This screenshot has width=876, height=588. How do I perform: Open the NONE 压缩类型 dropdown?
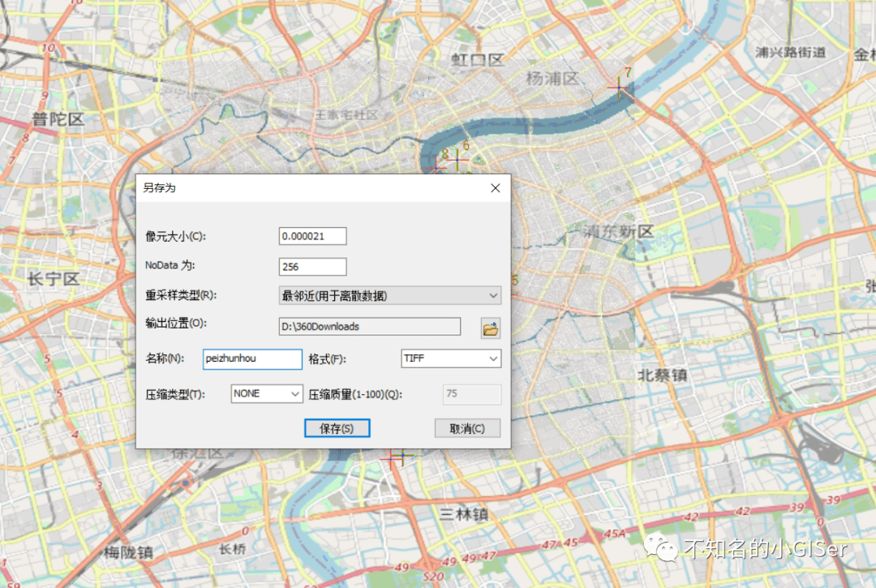click(x=266, y=393)
